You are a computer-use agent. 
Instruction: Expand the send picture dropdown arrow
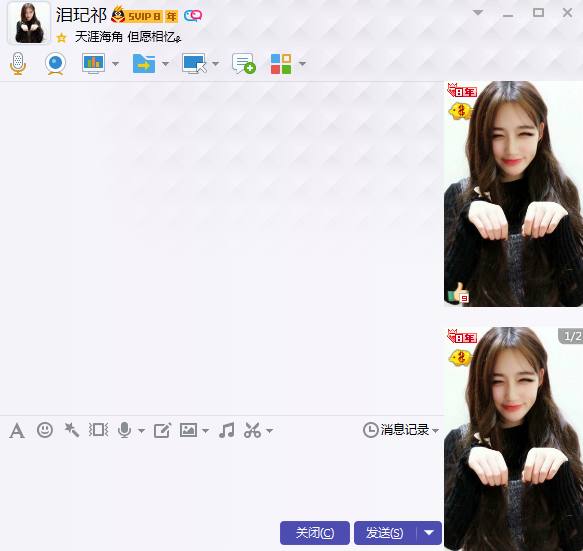click(205, 431)
